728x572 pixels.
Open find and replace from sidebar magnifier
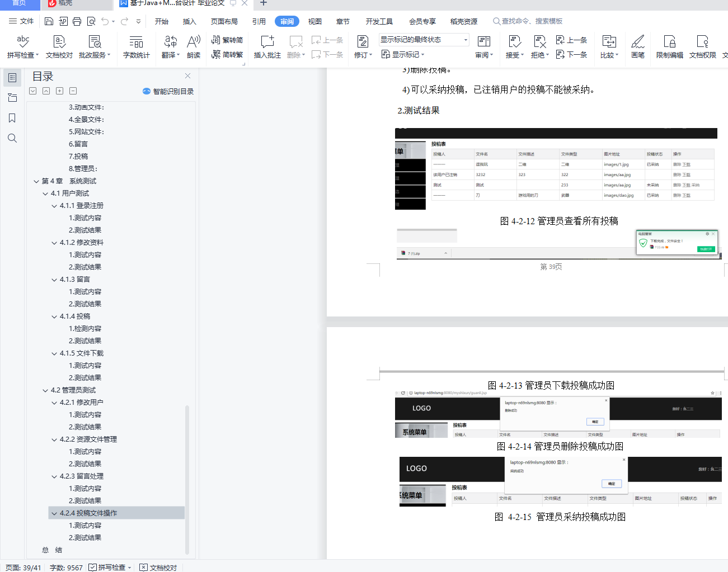click(x=12, y=138)
